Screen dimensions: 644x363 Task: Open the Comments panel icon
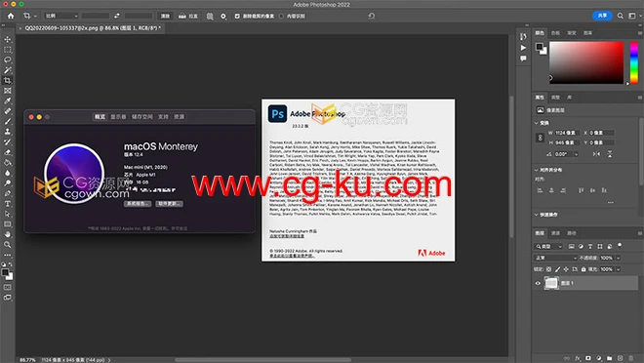tap(523, 59)
